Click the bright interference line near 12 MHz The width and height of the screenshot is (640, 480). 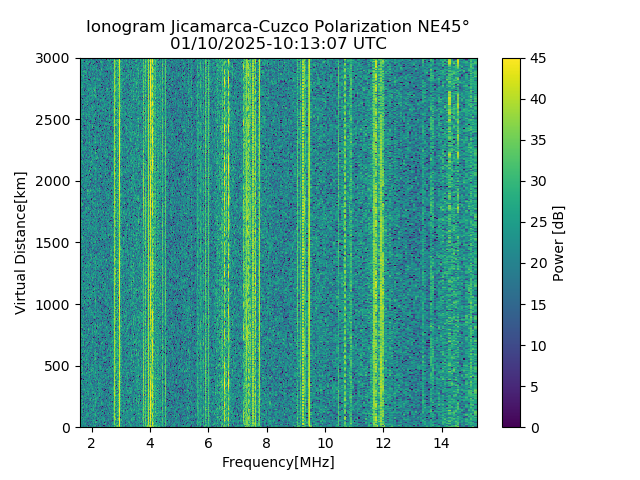(375, 243)
